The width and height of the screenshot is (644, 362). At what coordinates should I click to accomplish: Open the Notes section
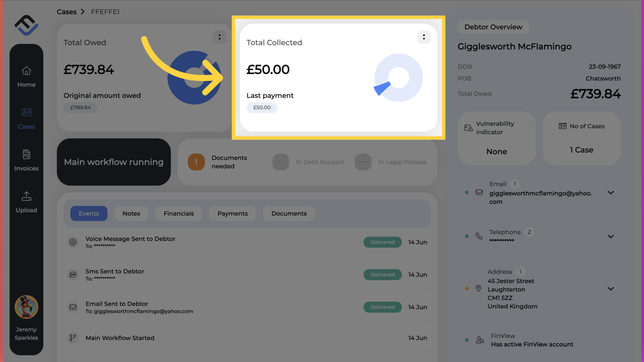pyautogui.click(x=131, y=214)
